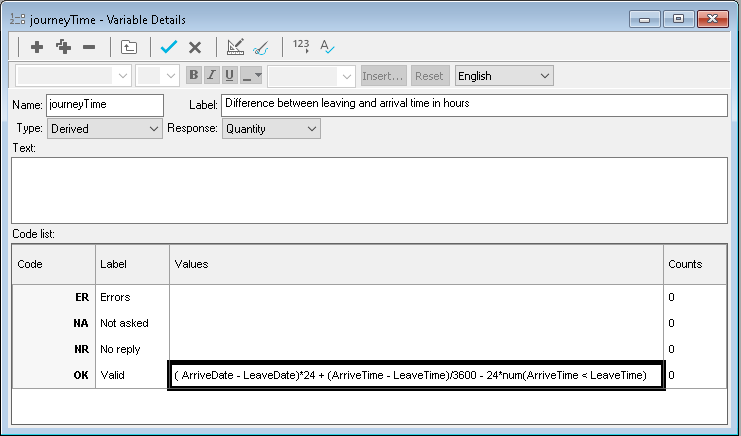
Task: Click the blue checkmark save icon
Action: pos(169,46)
